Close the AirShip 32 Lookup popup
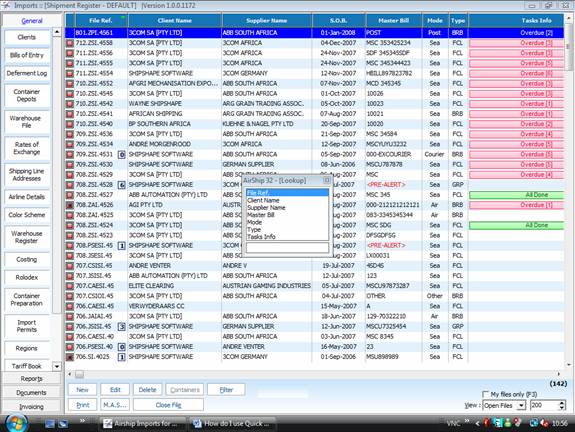 [326, 180]
